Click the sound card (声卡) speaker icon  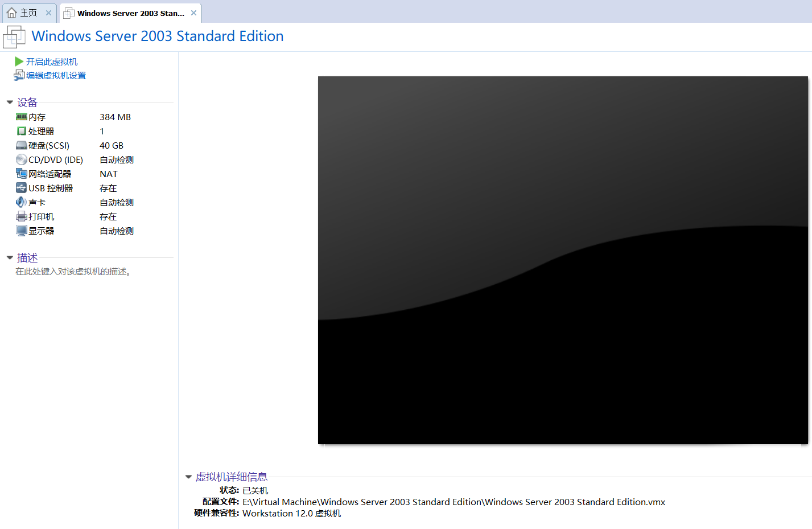point(22,202)
